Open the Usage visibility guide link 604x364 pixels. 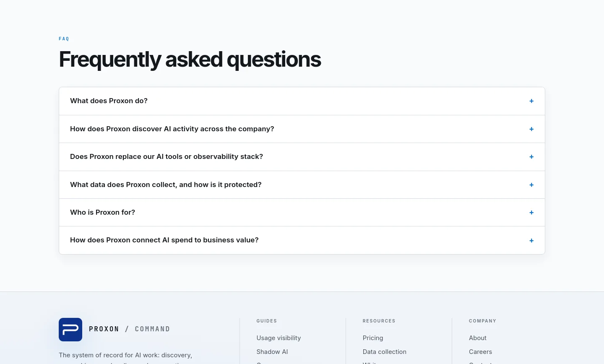pyautogui.click(x=279, y=338)
